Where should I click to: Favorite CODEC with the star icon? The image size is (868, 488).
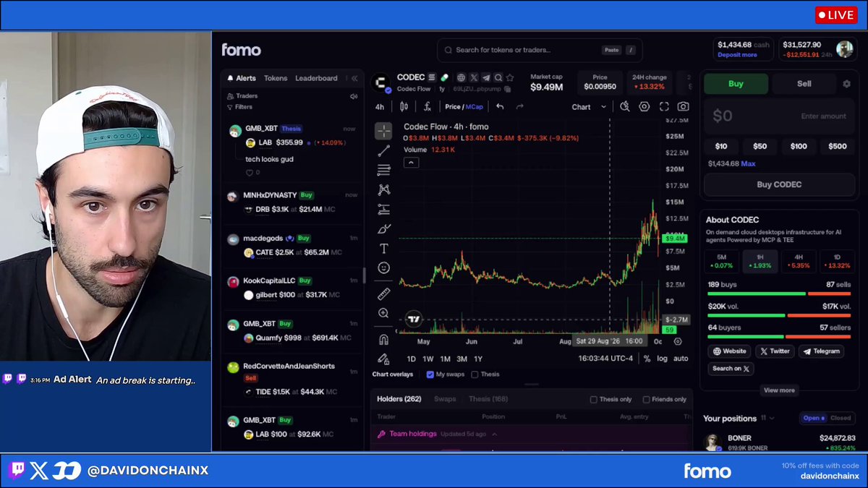coord(510,77)
